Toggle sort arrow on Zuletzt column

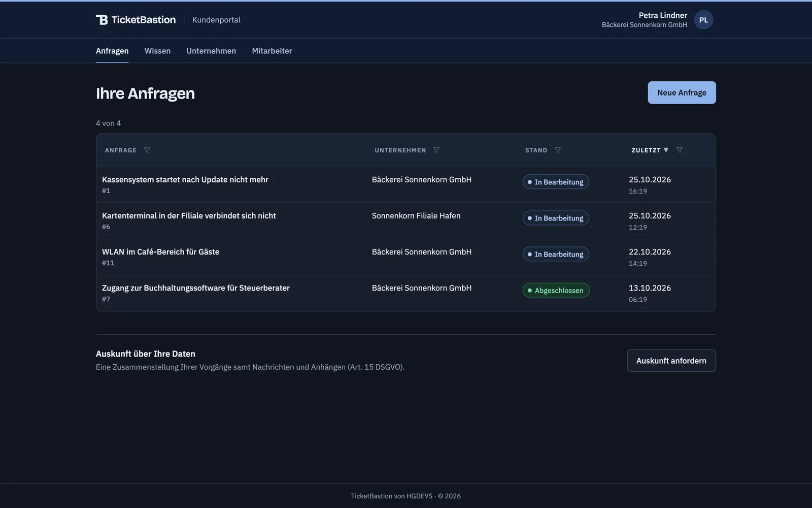coord(666,150)
